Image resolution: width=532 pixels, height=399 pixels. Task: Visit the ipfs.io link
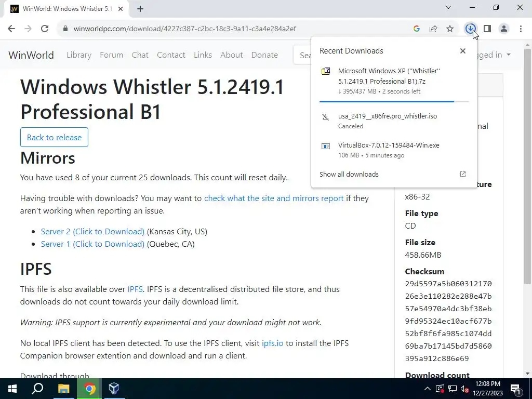(x=272, y=343)
